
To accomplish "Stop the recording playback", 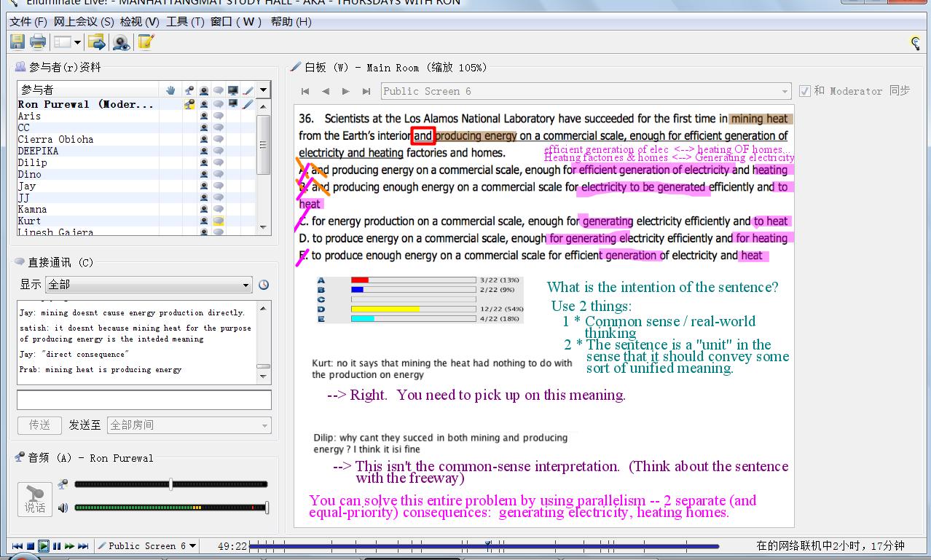I will pos(31,546).
